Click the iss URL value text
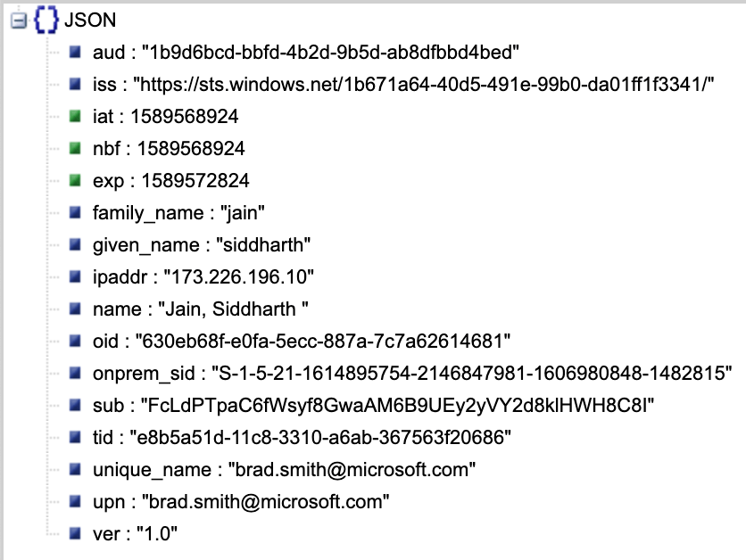 click(424, 85)
